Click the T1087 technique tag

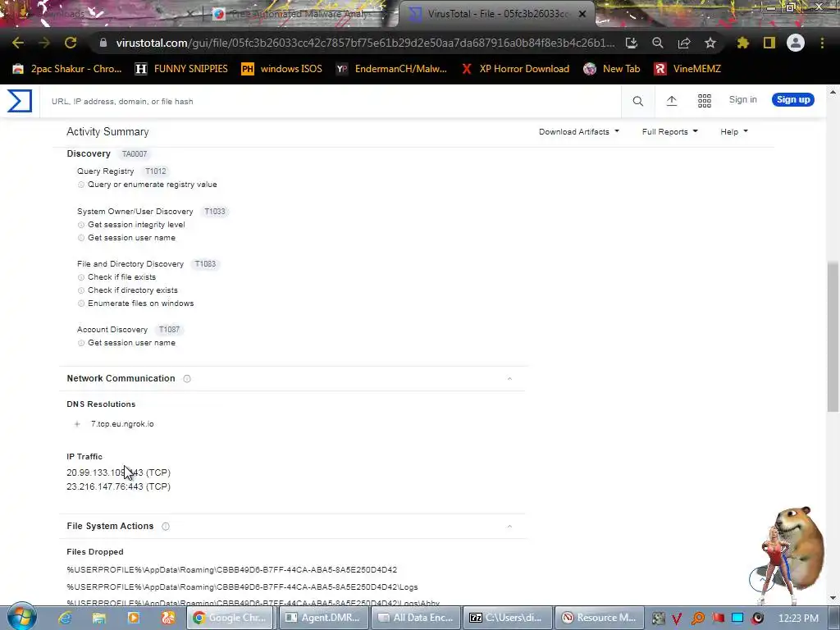coord(169,330)
